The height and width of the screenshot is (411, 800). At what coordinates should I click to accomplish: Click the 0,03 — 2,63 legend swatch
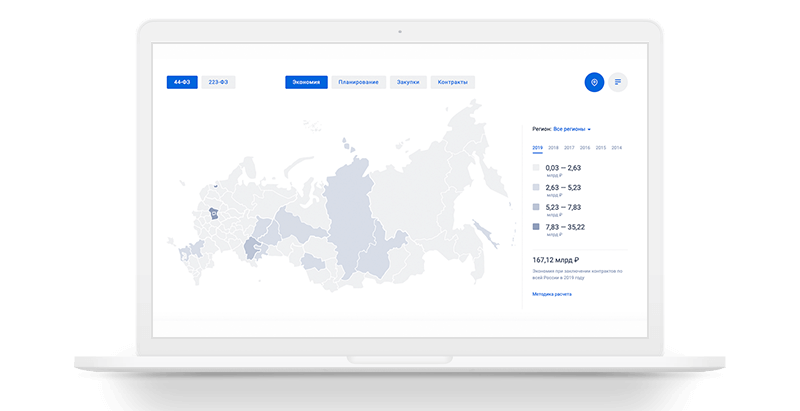click(x=536, y=167)
